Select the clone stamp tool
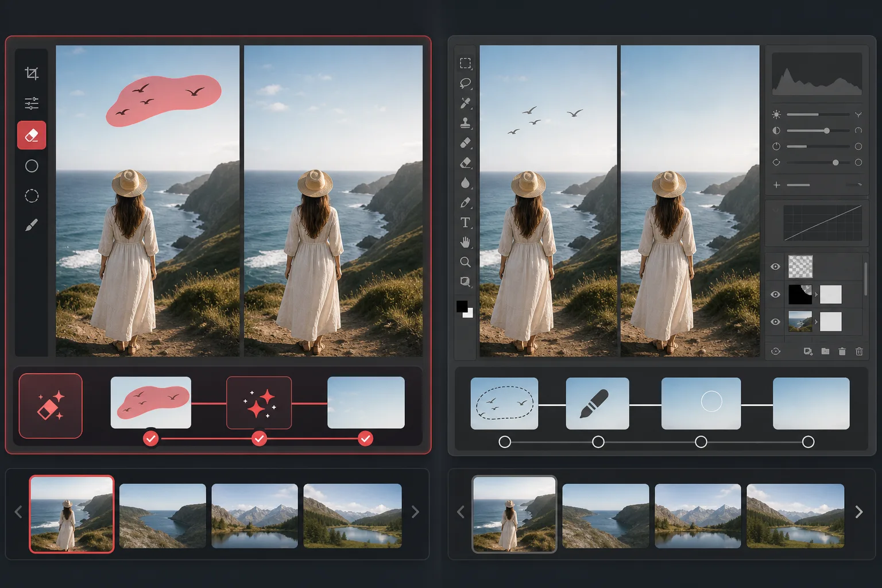This screenshot has width=882, height=588. (x=465, y=123)
